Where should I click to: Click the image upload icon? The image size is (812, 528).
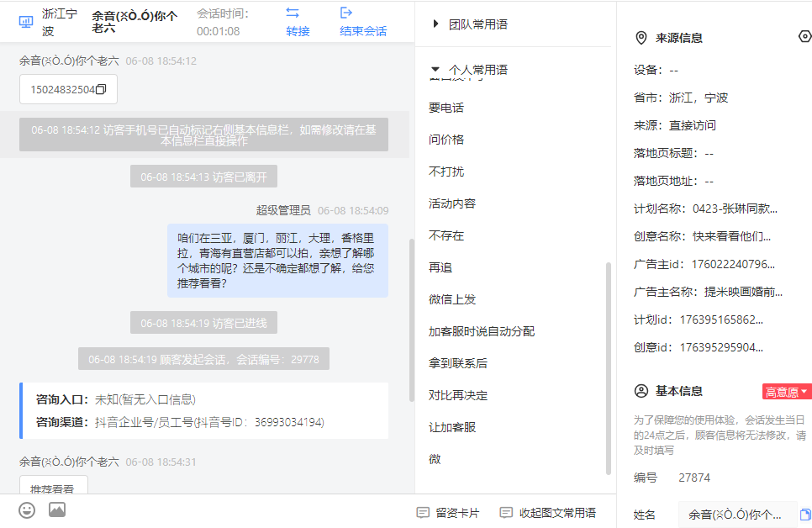click(57, 510)
